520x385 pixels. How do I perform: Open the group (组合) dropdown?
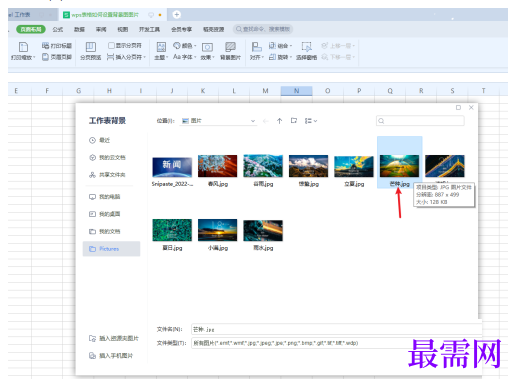[x=280, y=45]
